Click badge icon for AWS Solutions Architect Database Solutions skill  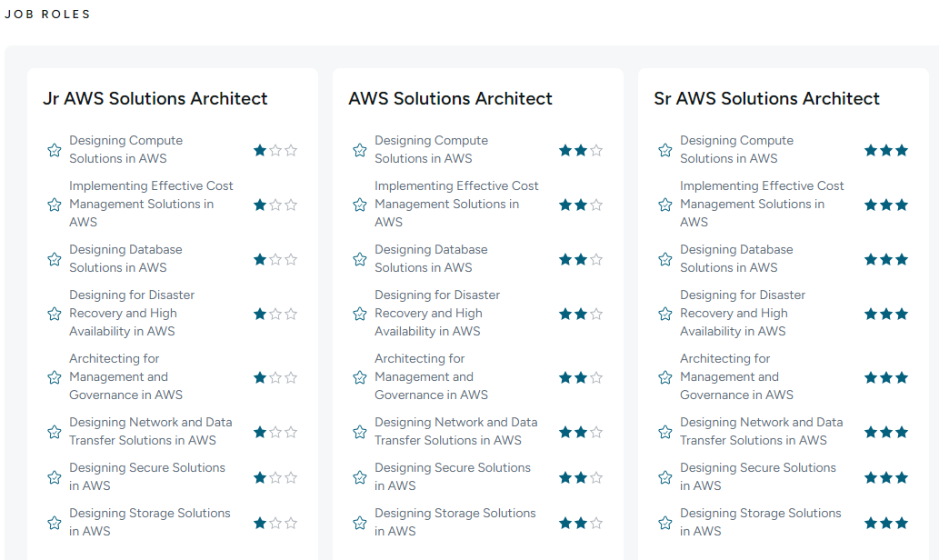(359, 259)
